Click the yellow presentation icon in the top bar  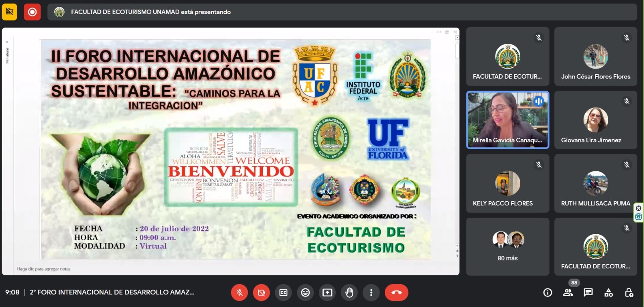click(x=9, y=12)
